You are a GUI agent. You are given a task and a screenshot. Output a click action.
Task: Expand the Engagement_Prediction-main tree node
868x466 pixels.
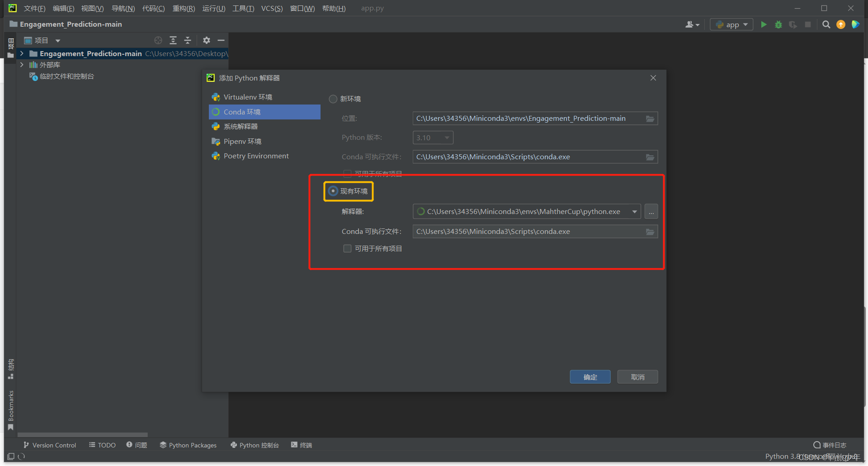22,53
